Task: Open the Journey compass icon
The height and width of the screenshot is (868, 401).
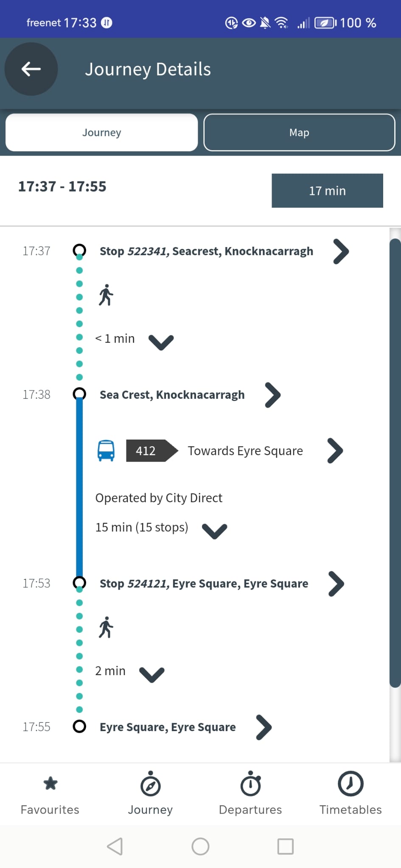Action: coord(150,784)
